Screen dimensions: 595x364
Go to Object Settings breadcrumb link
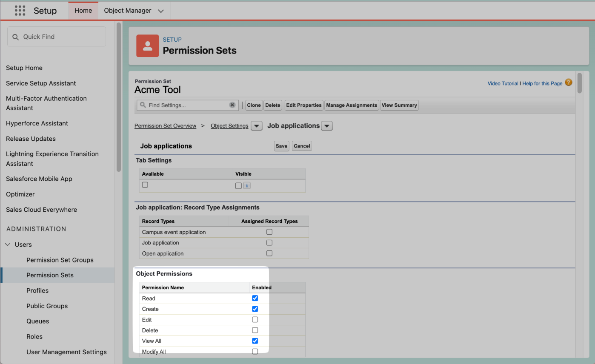click(229, 126)
